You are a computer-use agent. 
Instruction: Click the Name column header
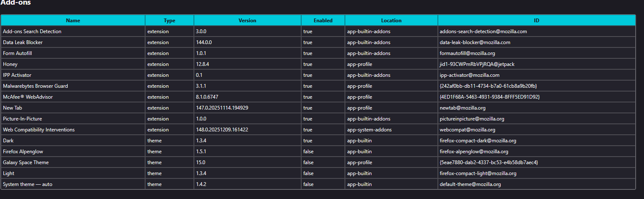pyautogui.click(x=73, y=20)
